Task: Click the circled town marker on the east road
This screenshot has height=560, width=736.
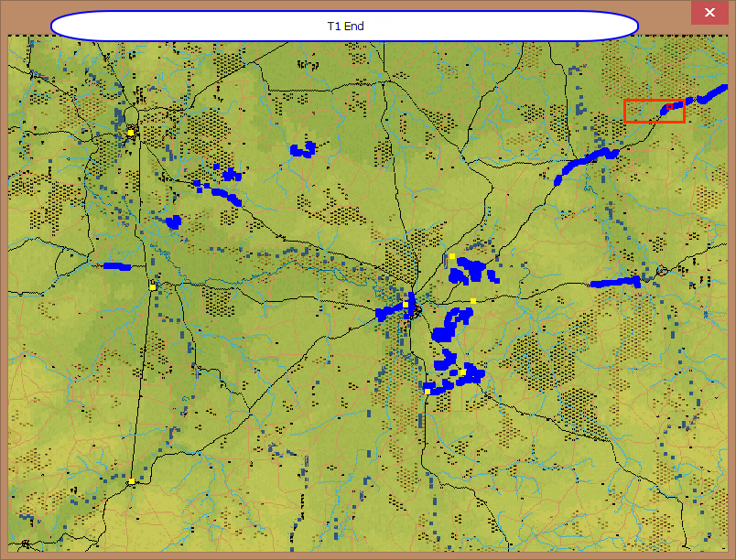Action: [662, 271]
